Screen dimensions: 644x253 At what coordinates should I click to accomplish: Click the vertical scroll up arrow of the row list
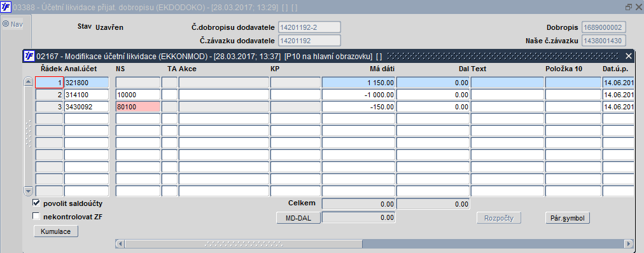click(29, 81)
